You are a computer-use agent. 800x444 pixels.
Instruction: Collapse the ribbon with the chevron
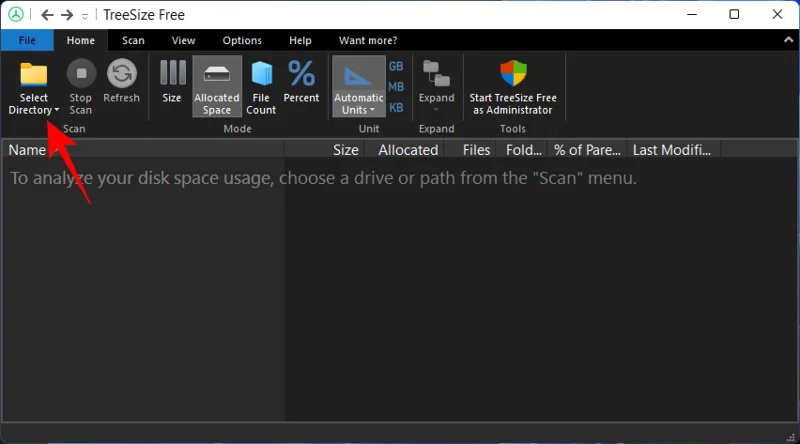tap(788, 40)
